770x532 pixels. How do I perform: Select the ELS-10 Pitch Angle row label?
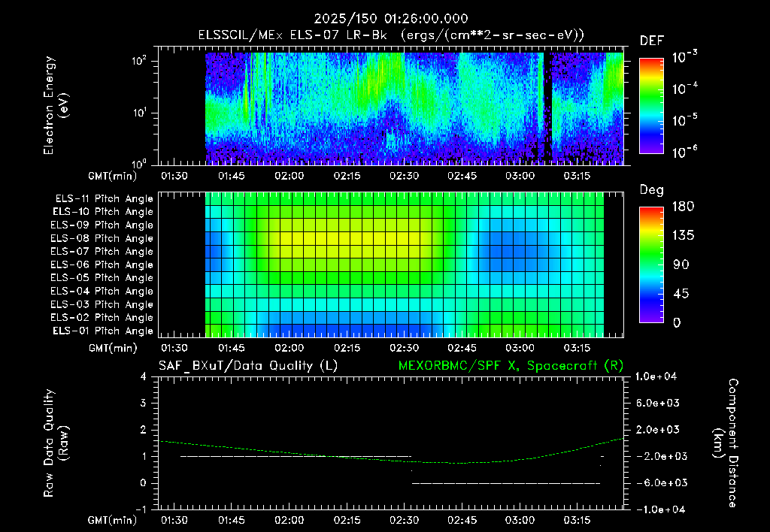coord(103,212)
